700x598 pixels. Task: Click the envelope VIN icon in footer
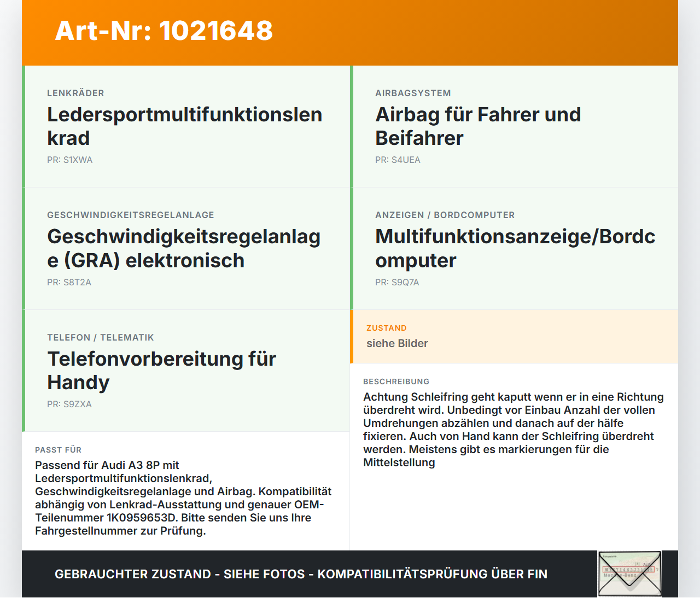629,573
